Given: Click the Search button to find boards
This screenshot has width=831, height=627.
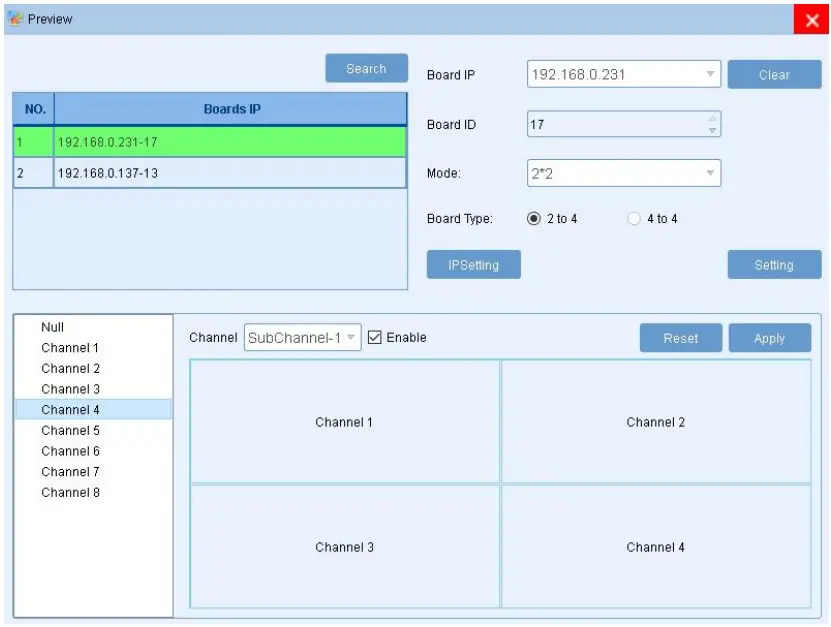Looking at the screenshot, I should pyautogui.click(x=365, y=68).
